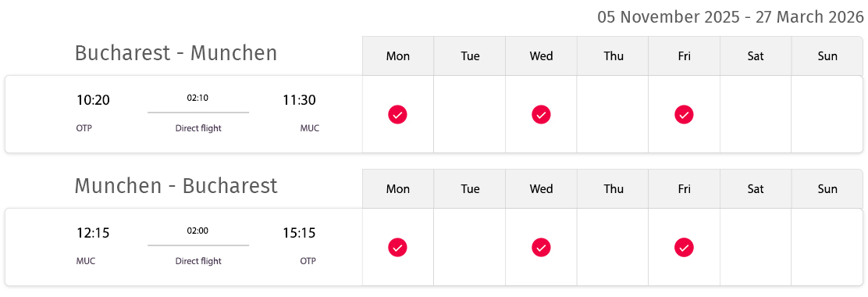Viewport: 868px width, 297px height.
Task: Select Sun header in Munchen - Bucharest table
Action: click(x=827, y=189)
